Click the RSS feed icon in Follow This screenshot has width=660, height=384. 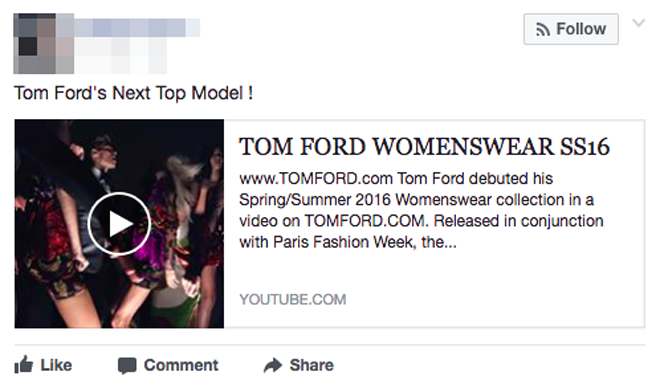pos(543,29)
